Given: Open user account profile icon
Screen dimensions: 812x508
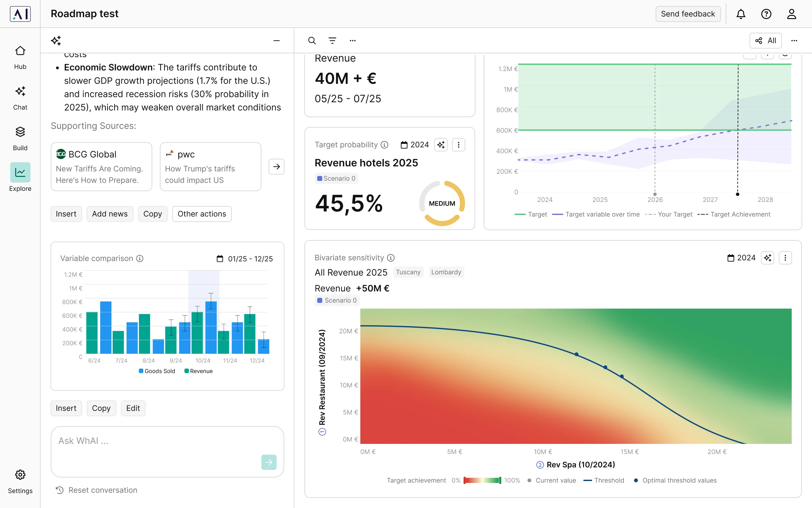Looking at the screenshot, I should 791,14.
